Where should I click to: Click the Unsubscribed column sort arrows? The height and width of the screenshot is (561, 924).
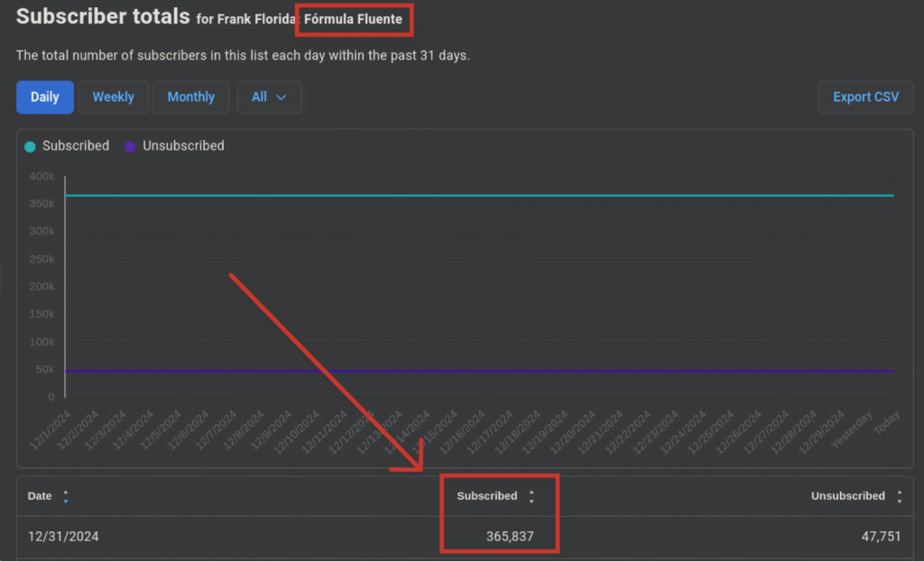click(x=899, y=496)
